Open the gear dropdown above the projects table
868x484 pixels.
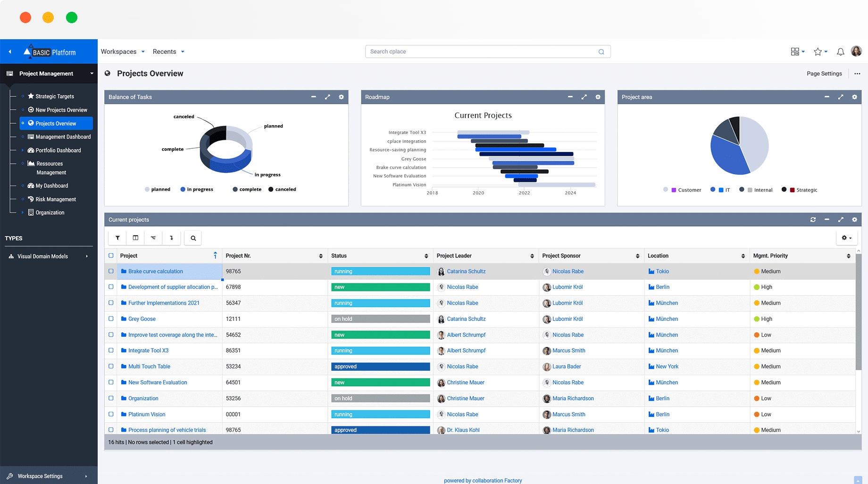click(x=846, y=238)
